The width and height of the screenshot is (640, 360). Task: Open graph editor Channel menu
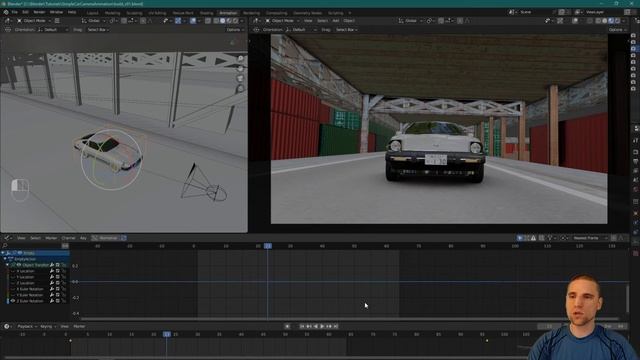68,238
